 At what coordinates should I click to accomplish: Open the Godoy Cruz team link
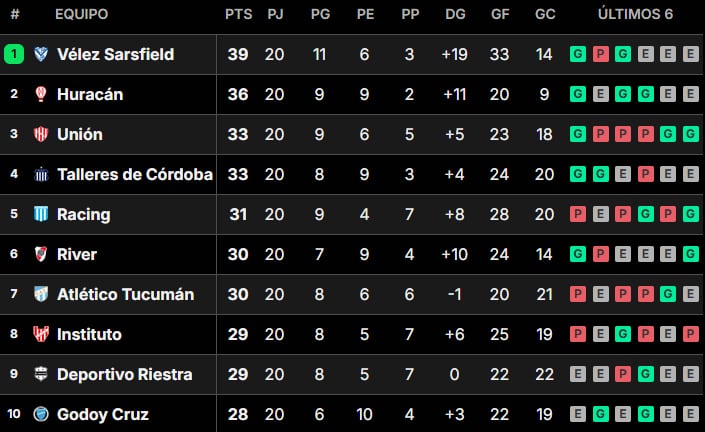coord(103,414)
